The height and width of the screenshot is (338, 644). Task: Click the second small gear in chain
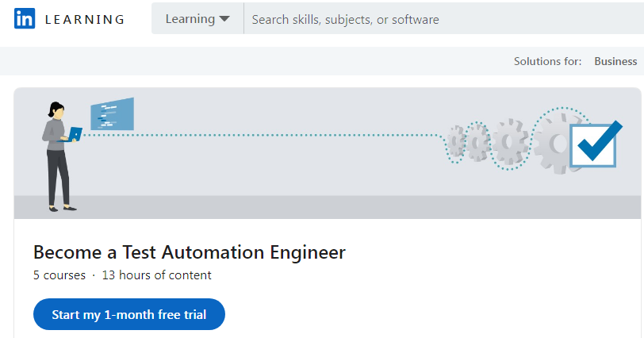click(477, 143)
